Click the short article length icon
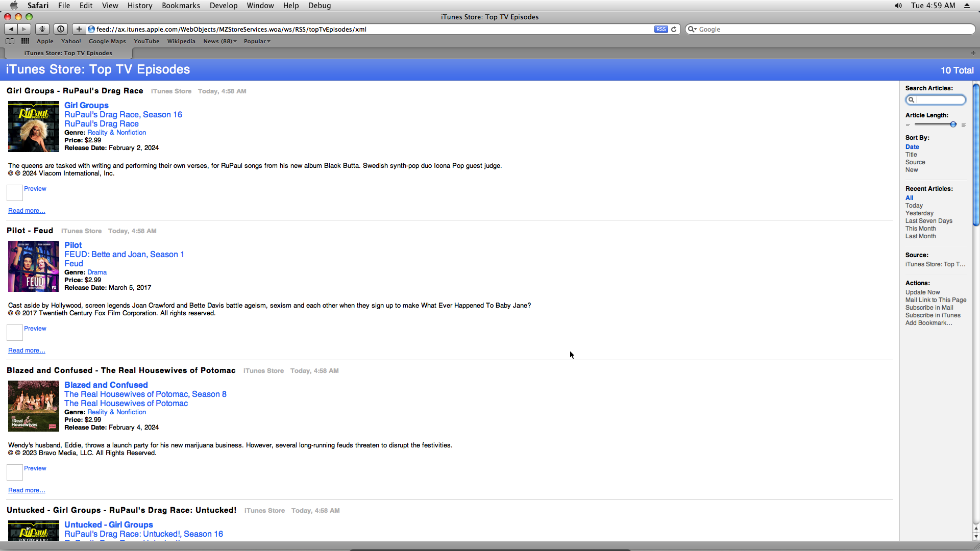 (908, 124)
